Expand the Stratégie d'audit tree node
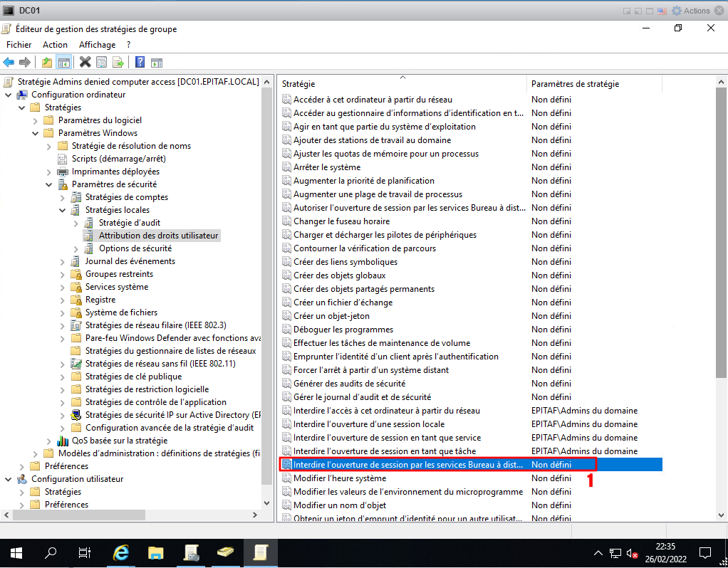Image resolution: width=728 pixels, height=568 pixels. 76,223
